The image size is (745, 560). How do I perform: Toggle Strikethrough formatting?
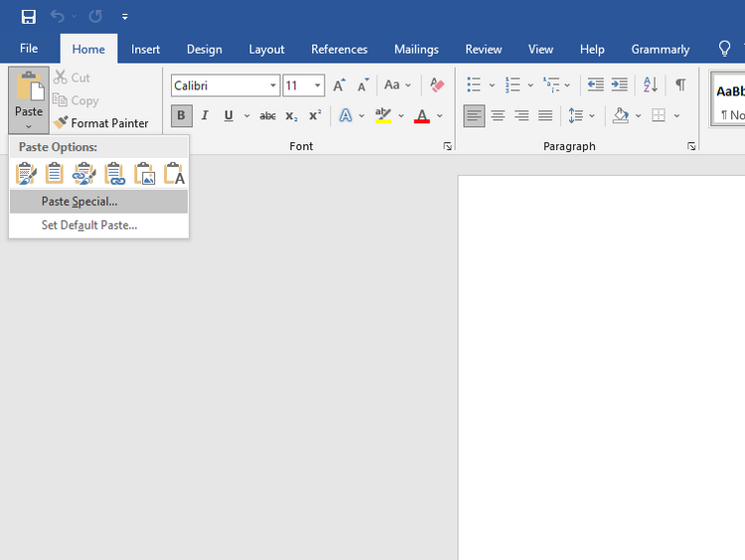tap(267, 115)
